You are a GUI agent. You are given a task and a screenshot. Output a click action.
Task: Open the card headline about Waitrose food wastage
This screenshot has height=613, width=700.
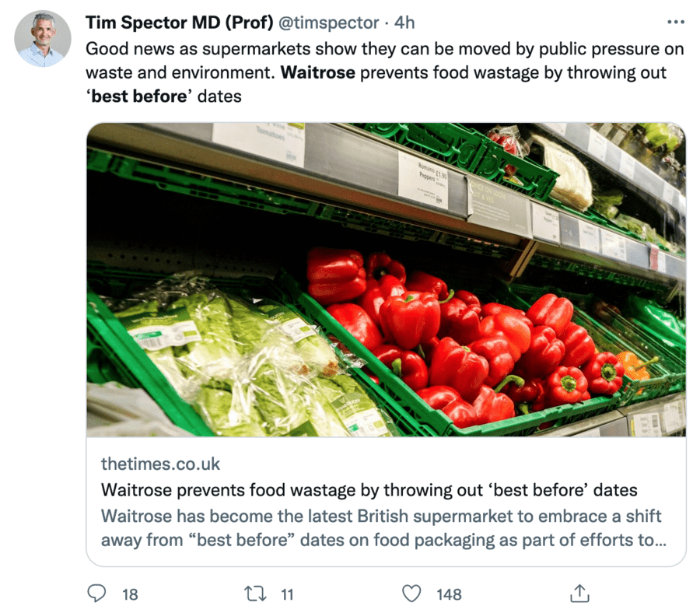(x=369, y=490)
